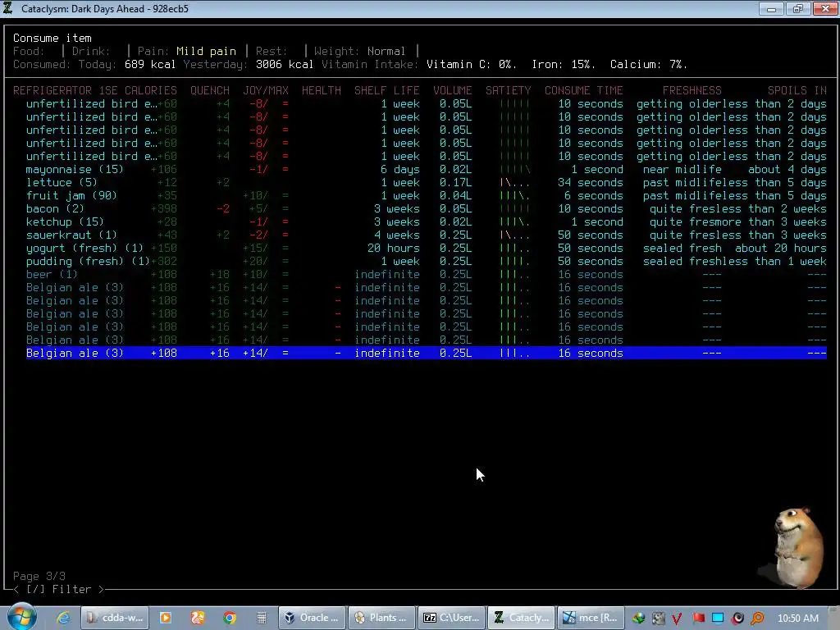Switch to the Oracle VirtualBox taskbar window
This screenshot has height=630, width=840.
coord(312,618)
